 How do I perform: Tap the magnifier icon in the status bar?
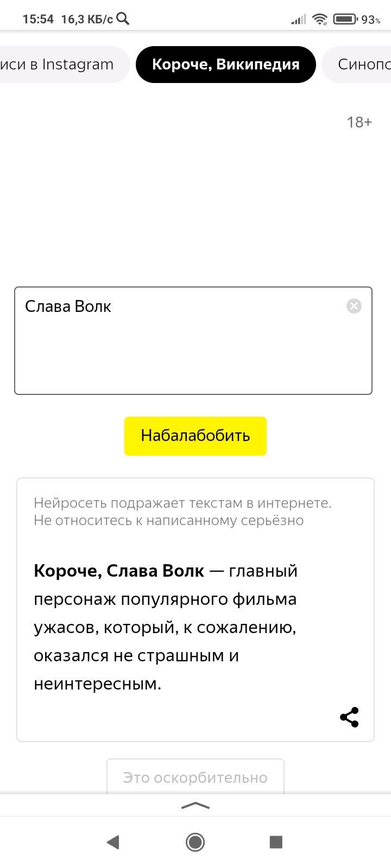pyautogui.click(x=123, y=19)
